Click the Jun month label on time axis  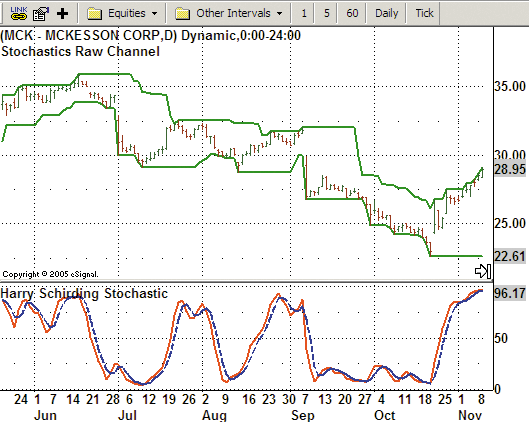point(46,415)
